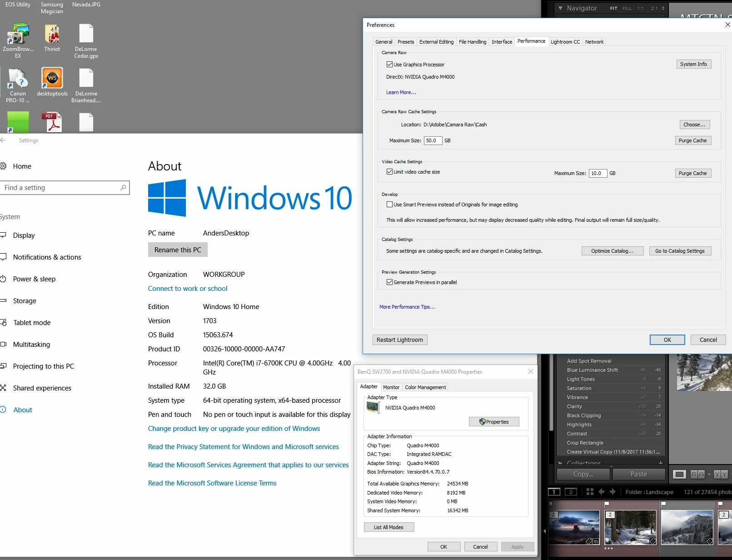The image size is (732, 560).
Task: Open Microsoft Software License Terms link
Action: [x=212, y=483]
